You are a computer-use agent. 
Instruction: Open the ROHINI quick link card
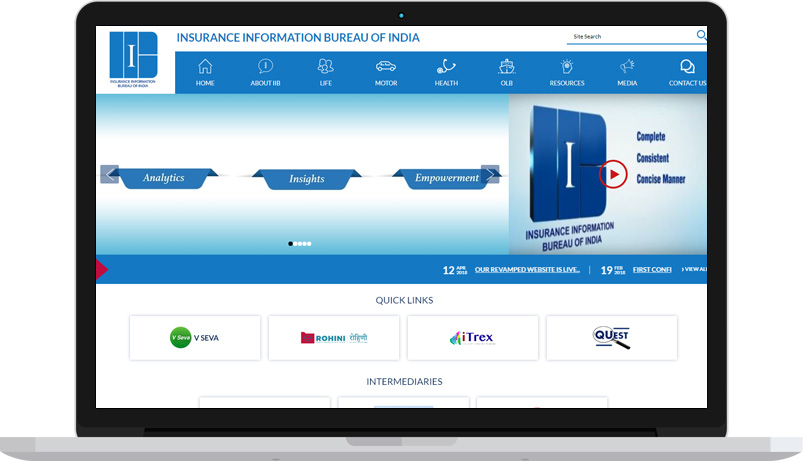pos(334,338)
